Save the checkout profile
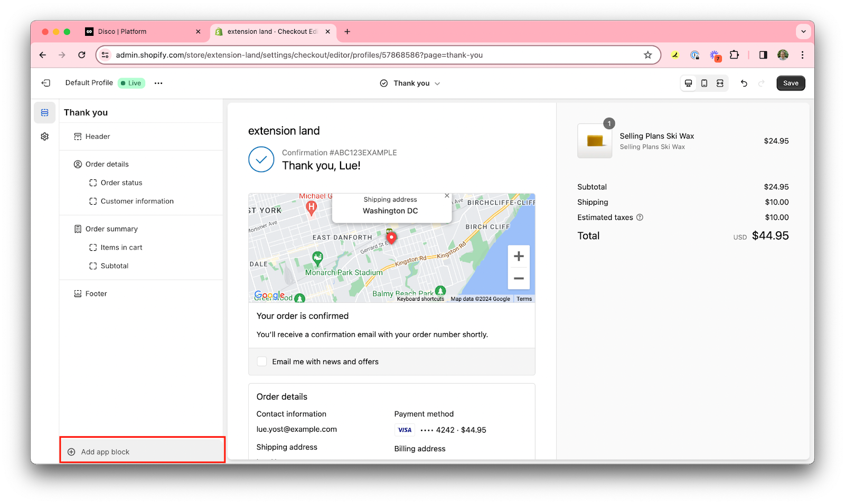The height and width of the screenshot is (504, 845). [791, 83]
